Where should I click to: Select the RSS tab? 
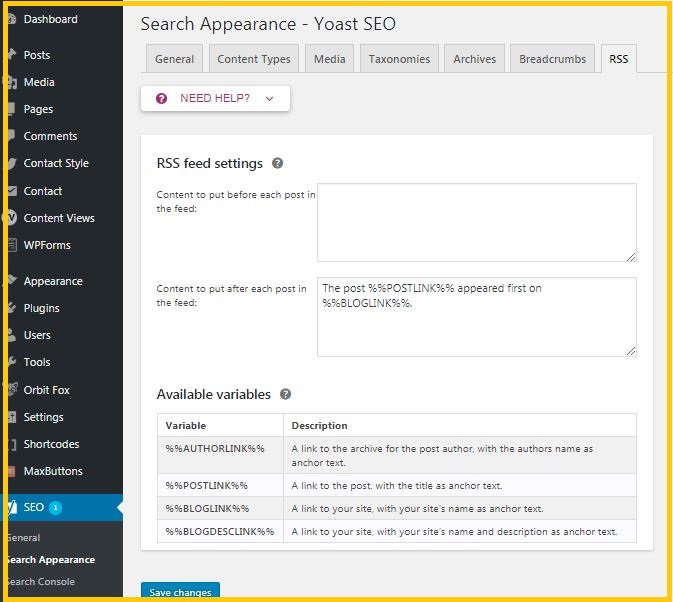tap(618, 59)
